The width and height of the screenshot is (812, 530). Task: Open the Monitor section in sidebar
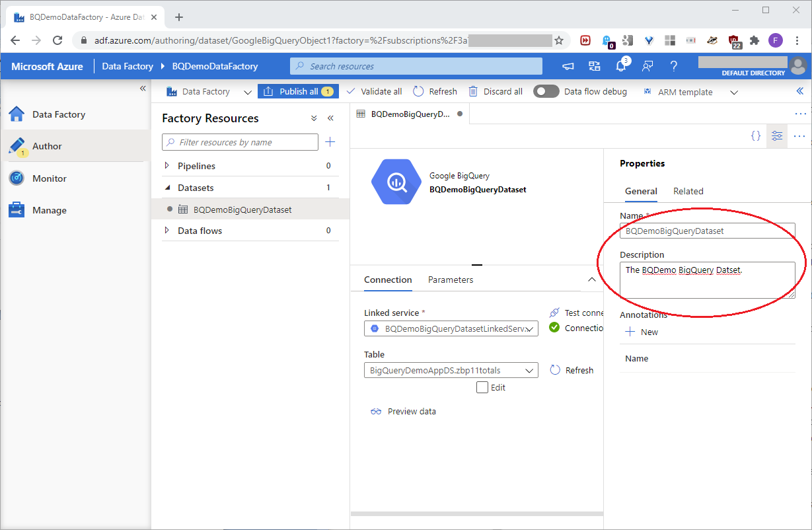pos(50,178)
